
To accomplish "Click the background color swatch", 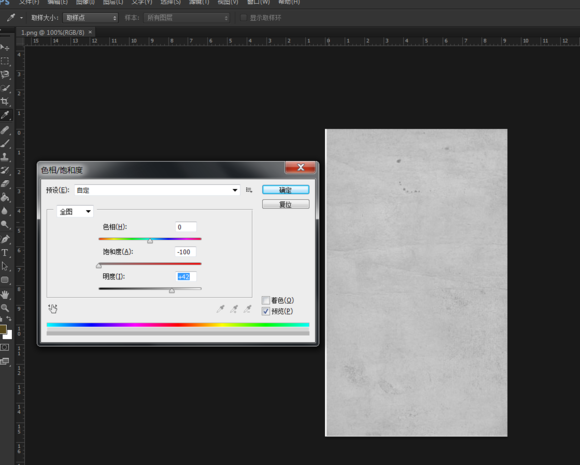I will pos(9,336).
